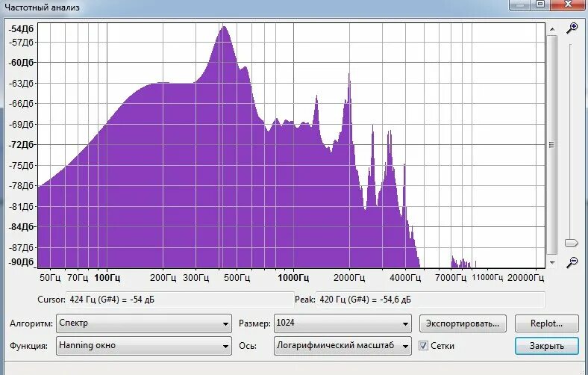Viewport: 588px width, 375px height.
Task: Click the 4000Гц axis label
Action: coord(405,278)
